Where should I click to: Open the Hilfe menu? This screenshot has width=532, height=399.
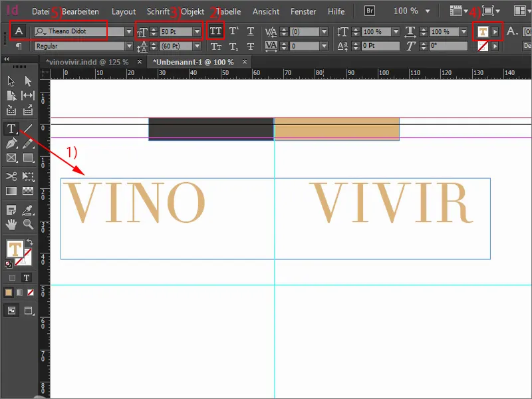tap(336, 11)
